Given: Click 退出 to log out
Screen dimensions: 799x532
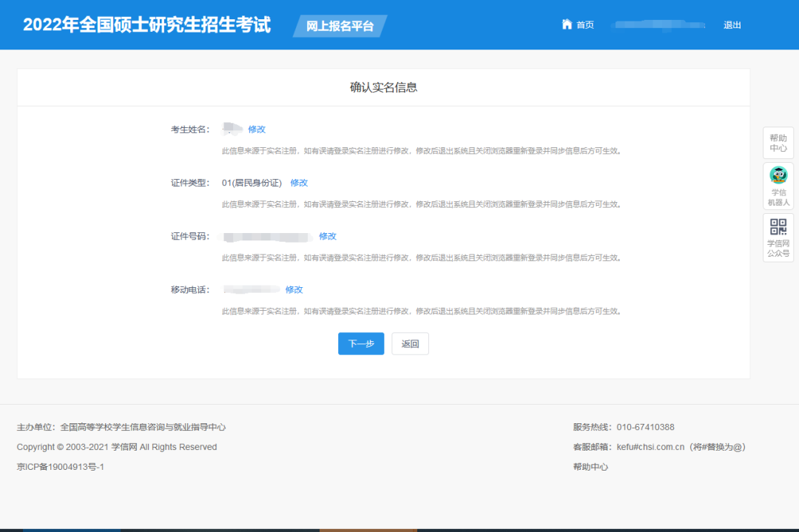Looking at the screenshot, I should click(x=732, y=24).
